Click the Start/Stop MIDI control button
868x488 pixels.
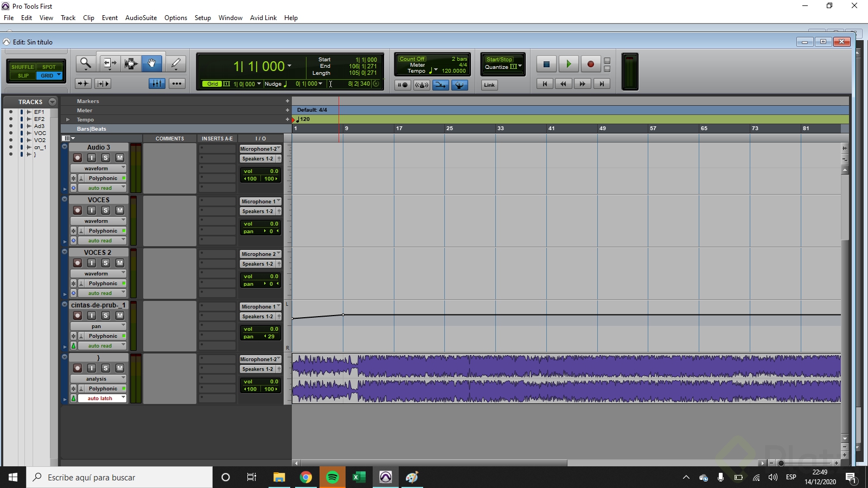pyautogui.click(x=499, y=60)
